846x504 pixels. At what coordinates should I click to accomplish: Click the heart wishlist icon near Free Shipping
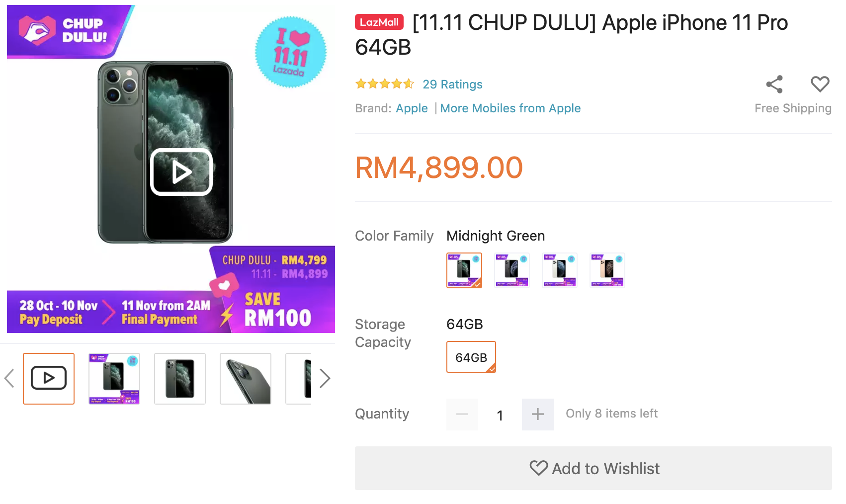pos(820,84)
